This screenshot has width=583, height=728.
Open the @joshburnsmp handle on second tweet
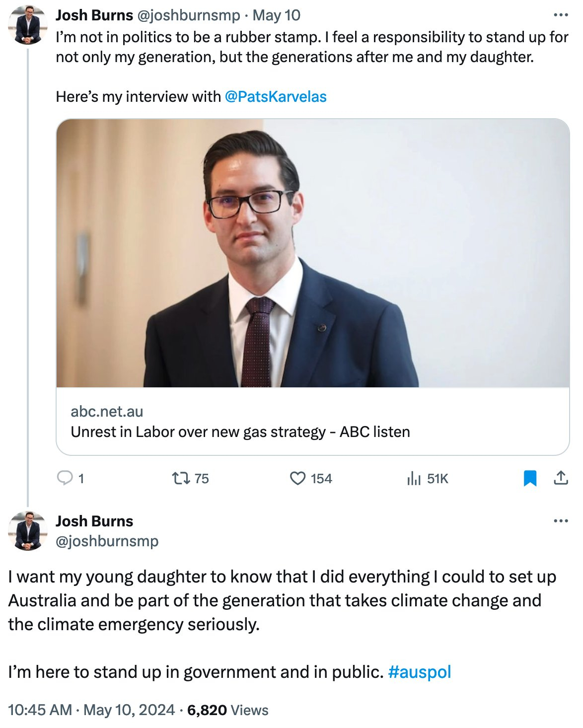(x=107, y=541)
